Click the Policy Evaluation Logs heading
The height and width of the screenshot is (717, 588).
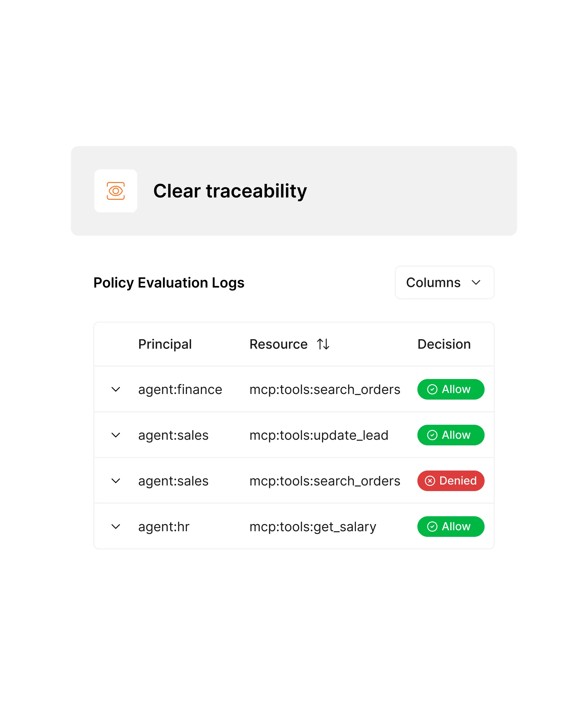(169, 282)
